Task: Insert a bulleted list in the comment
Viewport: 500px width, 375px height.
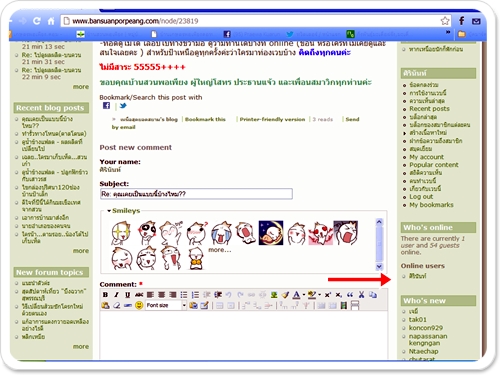Action: pos(184,295)
